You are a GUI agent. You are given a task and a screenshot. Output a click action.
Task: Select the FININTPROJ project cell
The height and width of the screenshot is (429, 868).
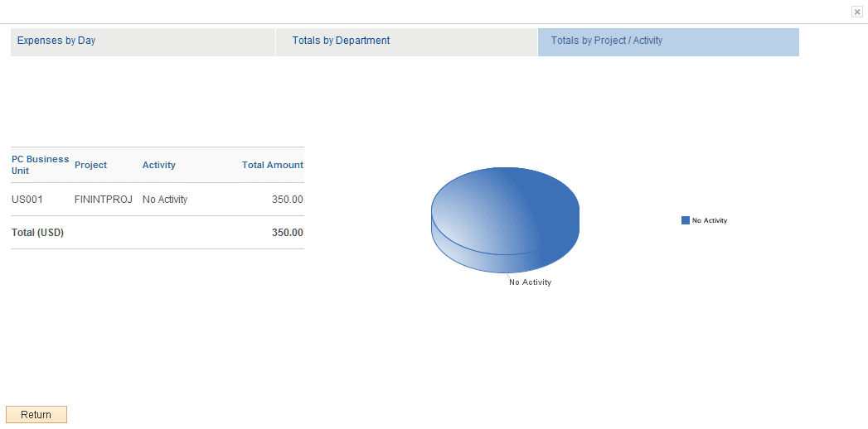point(104,200)
